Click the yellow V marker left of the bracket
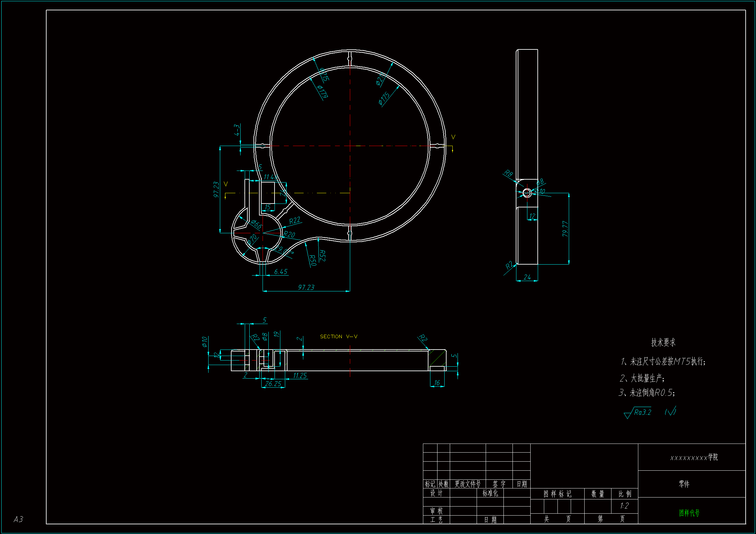Image resolution: width=756 pixels, height=534 pixels. click(226, 184)
